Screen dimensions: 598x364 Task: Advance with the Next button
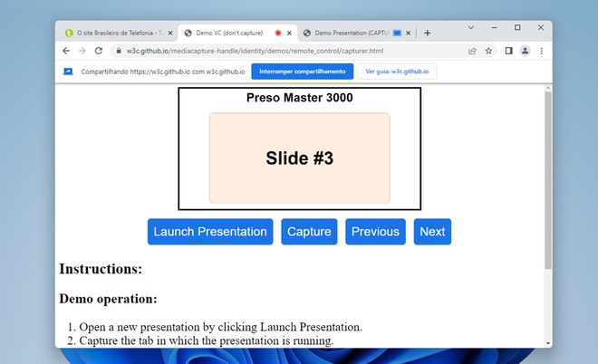[432, 232]
